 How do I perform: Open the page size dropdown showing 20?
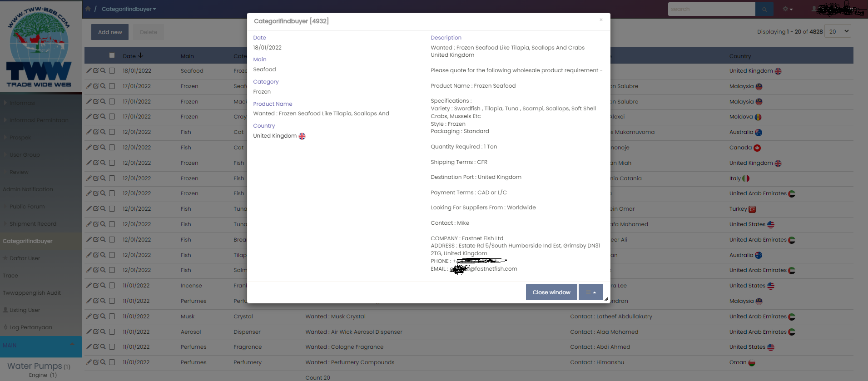837,31
